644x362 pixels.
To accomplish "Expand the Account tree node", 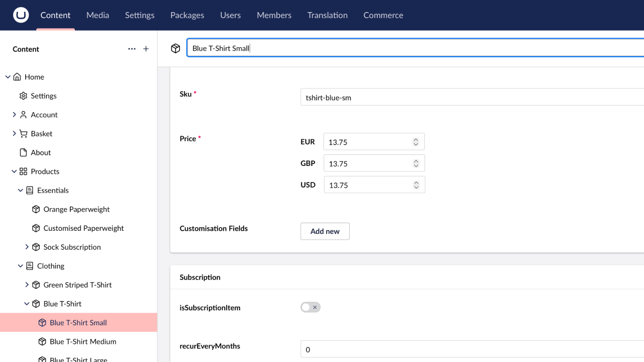I will point(14,115).
